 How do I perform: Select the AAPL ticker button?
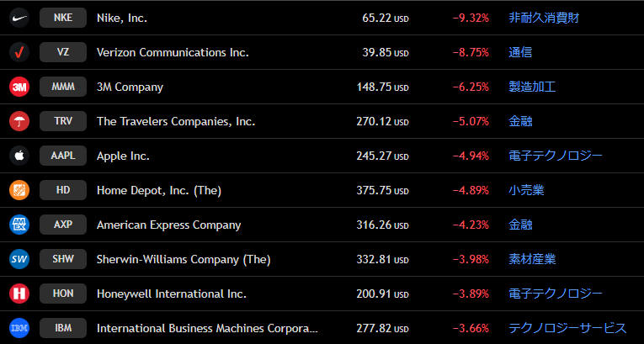click(x=63, y=156)
